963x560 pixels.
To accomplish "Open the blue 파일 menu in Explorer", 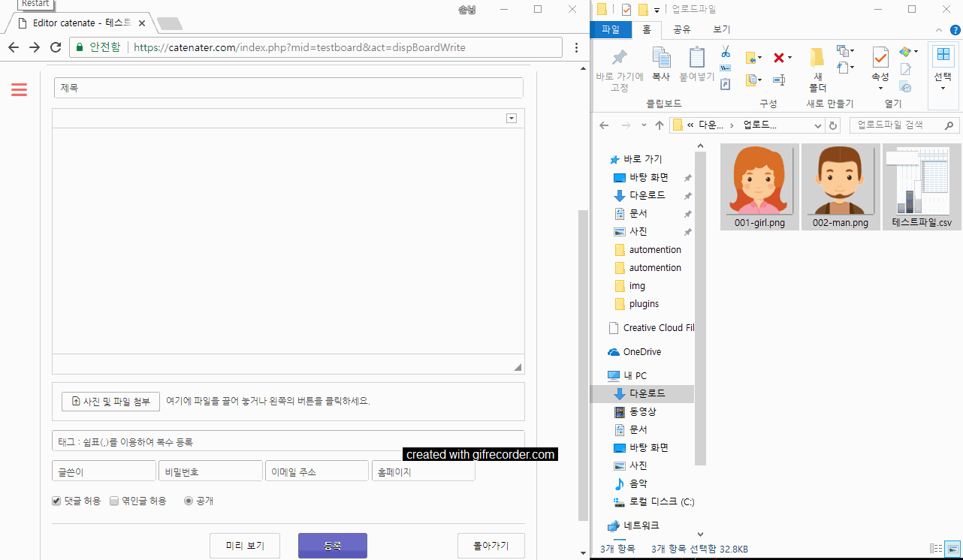I will pos(610,29).
